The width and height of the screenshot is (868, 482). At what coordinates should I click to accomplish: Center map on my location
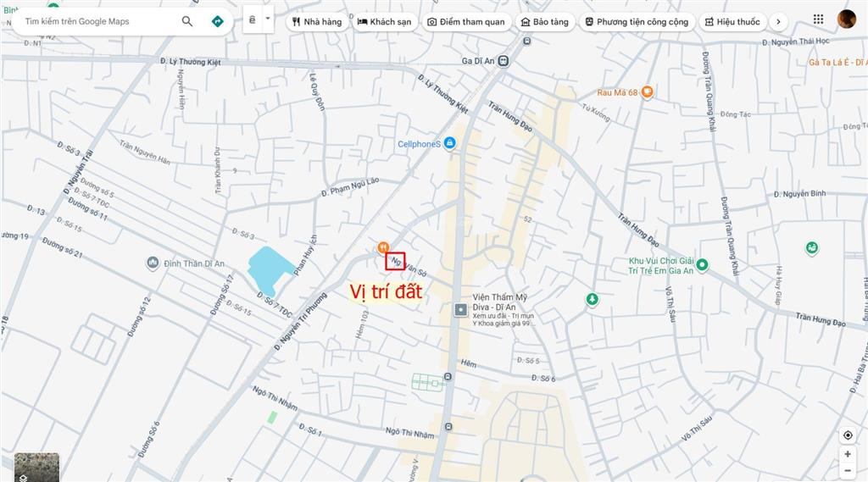click(848, 435)
